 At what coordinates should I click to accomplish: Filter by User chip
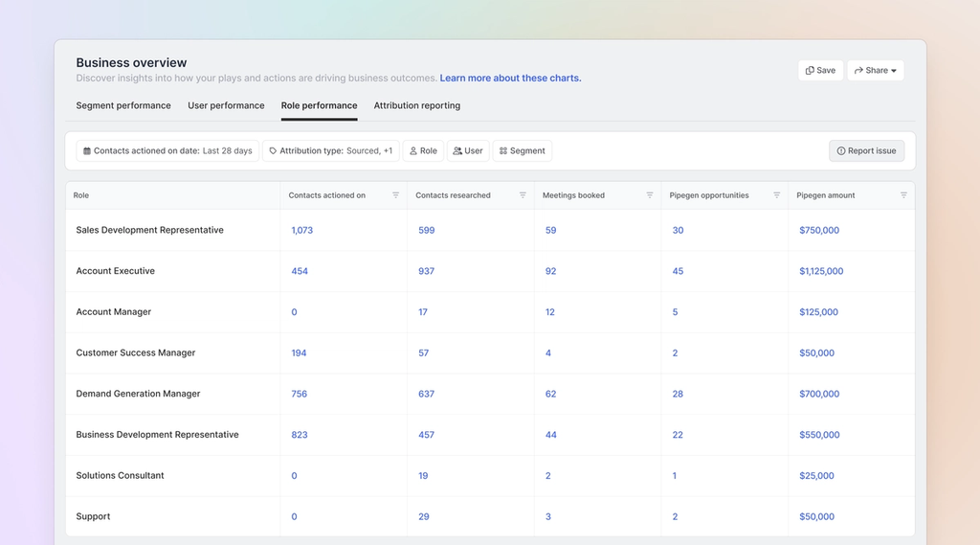(468, 150)
